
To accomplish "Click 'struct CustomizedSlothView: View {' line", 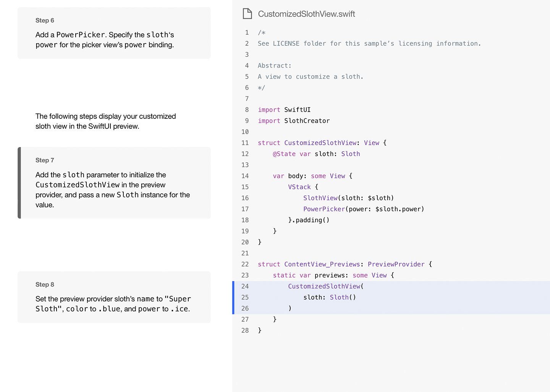I will point(322,143).
